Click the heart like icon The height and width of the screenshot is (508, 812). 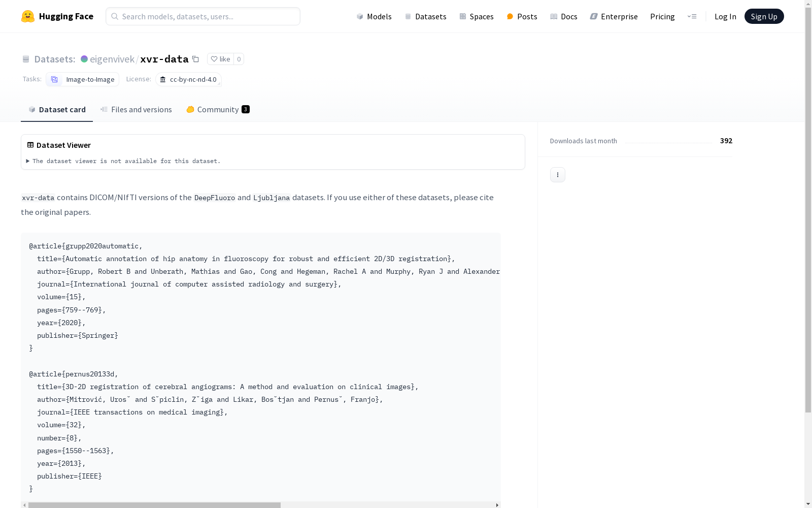pyautogui.click(x=214, y=59)
